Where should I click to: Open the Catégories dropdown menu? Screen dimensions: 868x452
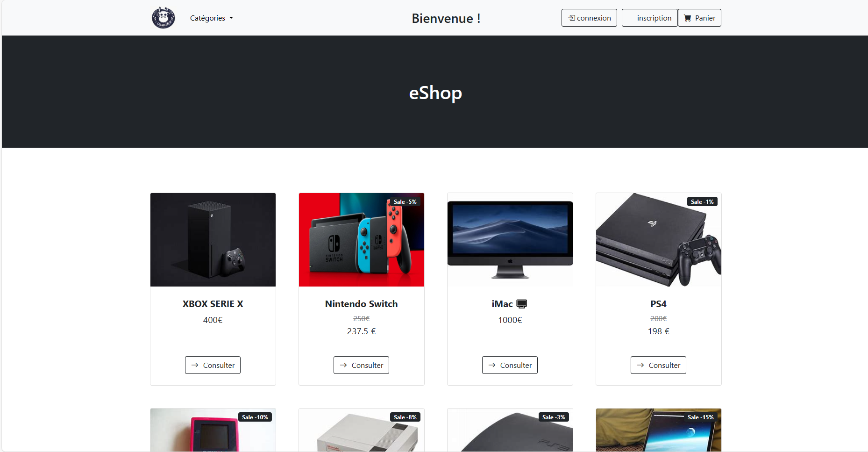point(211,18)
